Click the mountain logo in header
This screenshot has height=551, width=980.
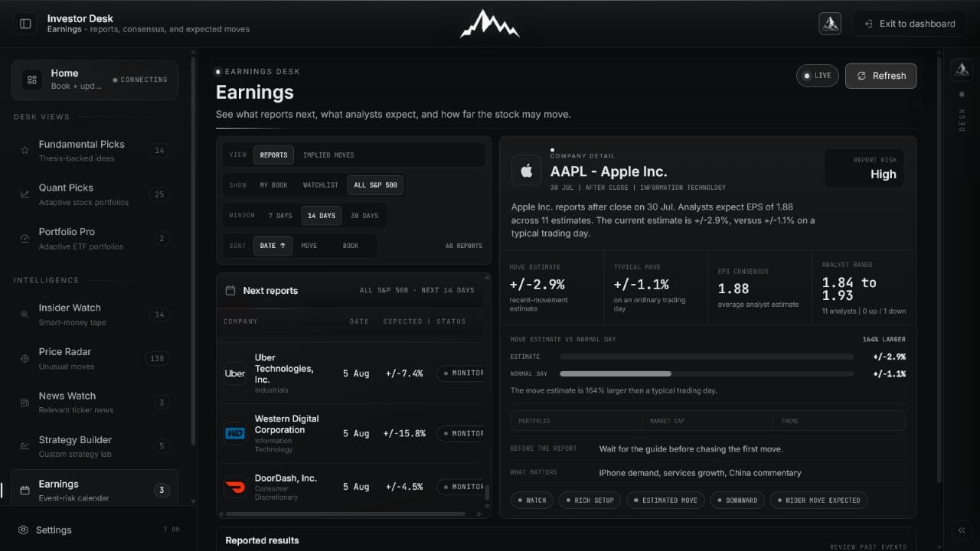(490, 24)
